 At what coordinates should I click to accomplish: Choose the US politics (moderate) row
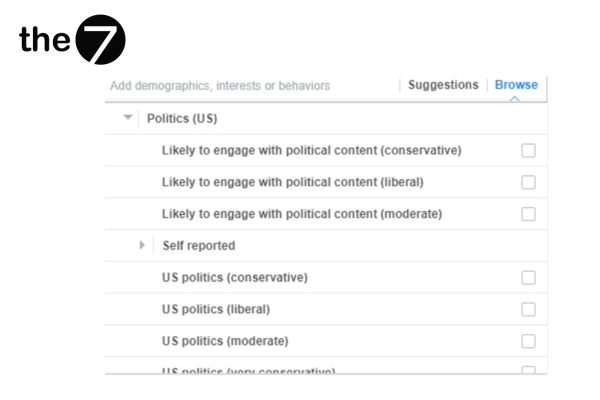pyautogui.click(x=224, y=341)
